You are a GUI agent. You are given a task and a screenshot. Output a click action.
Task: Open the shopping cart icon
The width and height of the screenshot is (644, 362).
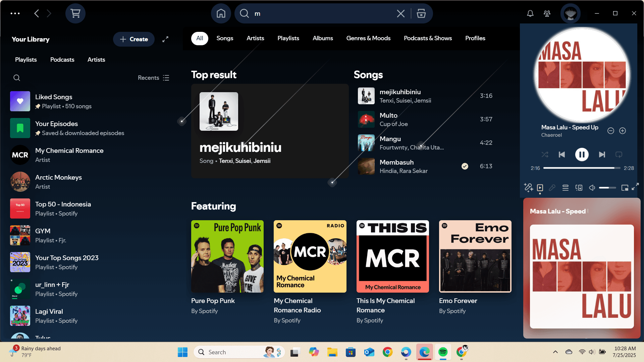(75, 13)
